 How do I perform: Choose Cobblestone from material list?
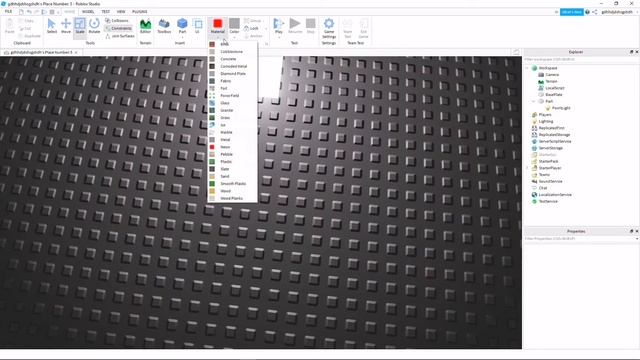coord(232,52)
